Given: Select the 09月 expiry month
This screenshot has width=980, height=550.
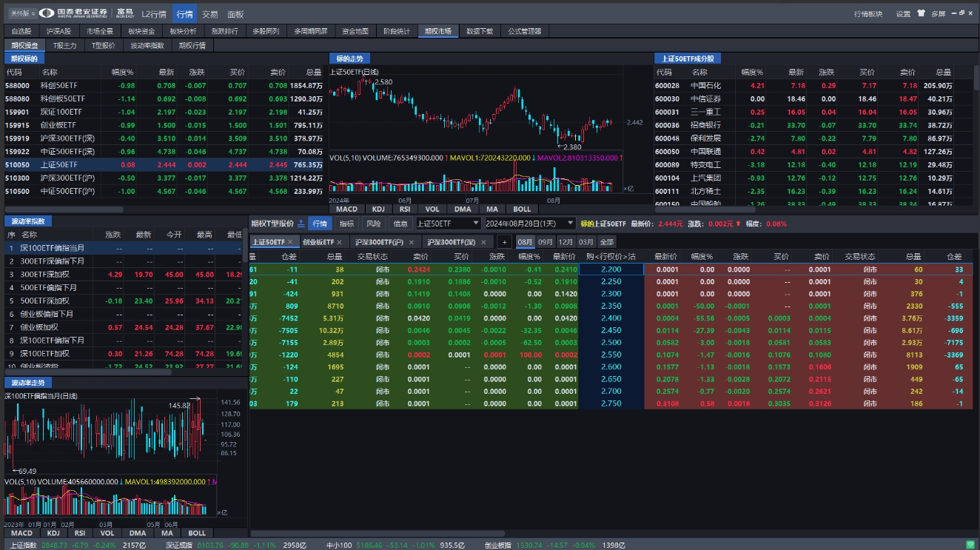Looking at the screenshot, I should point(546,242).
